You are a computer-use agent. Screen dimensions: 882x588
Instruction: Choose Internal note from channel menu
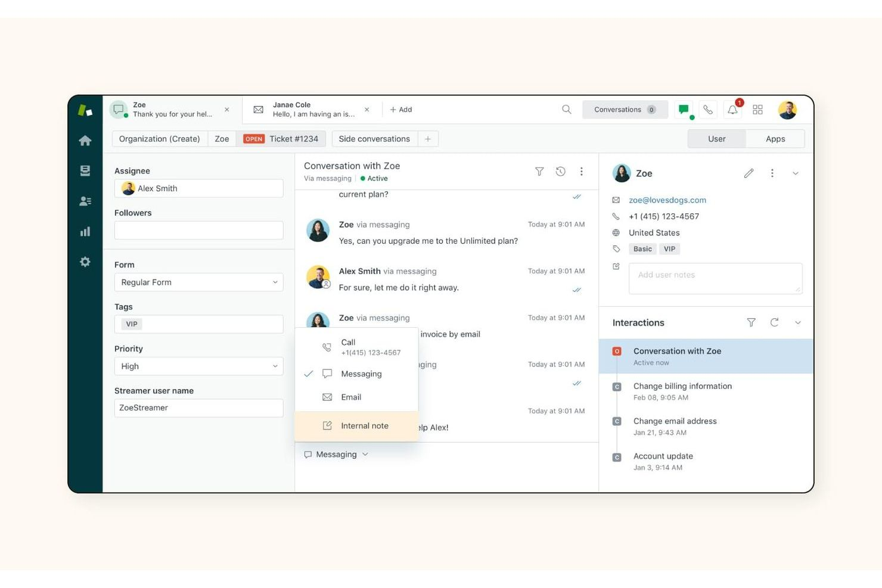click(364, 425)
